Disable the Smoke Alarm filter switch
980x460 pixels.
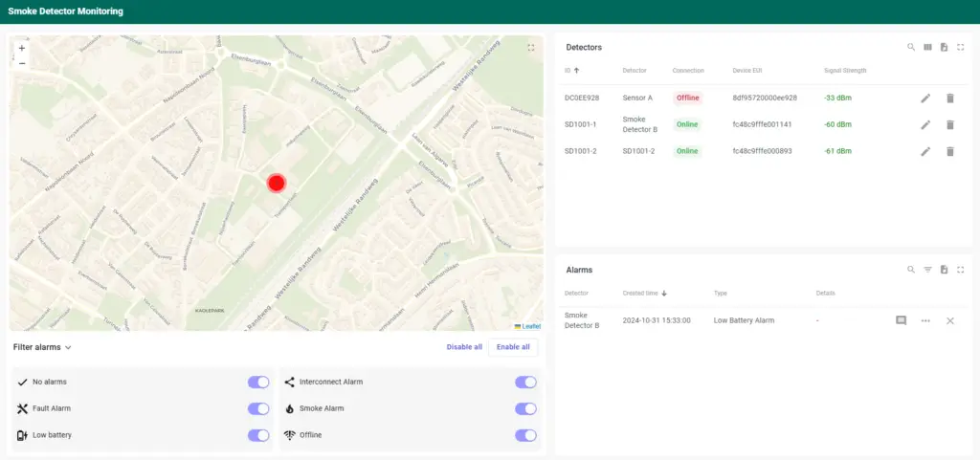525,408
